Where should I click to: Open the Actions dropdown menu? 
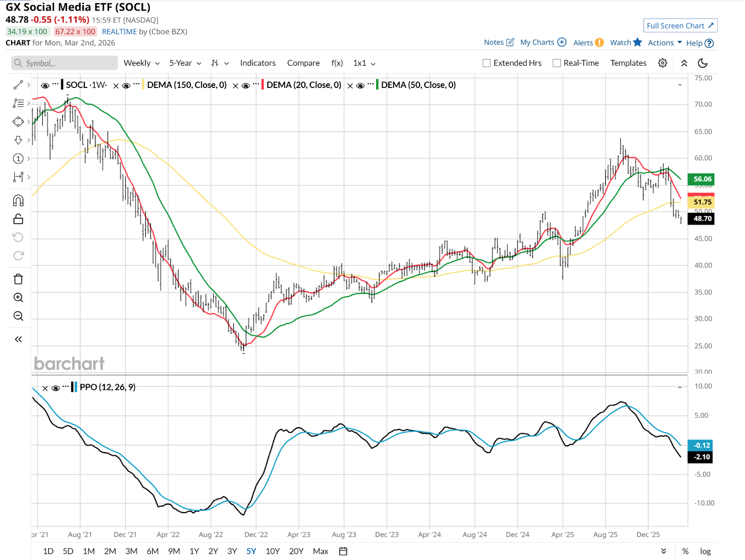665,43
